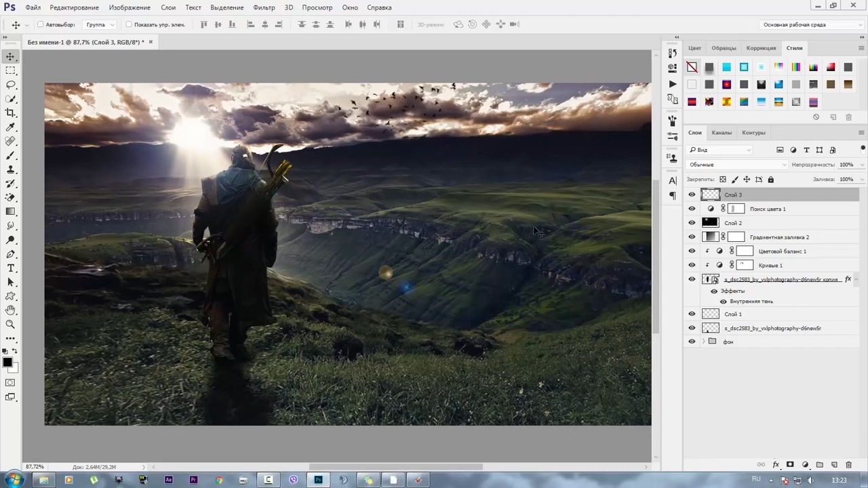Image resolution: width=868 pixels, height=488 pixels.
Task: Open the Файл menu
Action: tap(33, 7)
